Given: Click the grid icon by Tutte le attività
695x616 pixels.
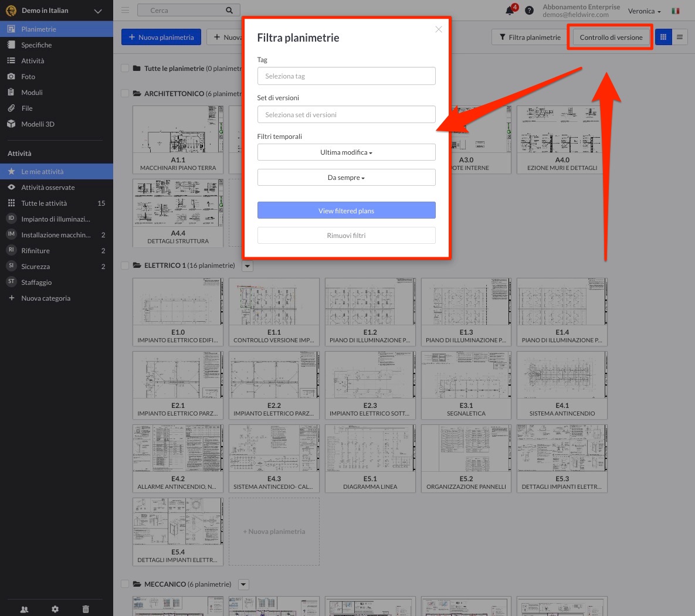Looking at the screenshot, I should (x=12, y=203).
